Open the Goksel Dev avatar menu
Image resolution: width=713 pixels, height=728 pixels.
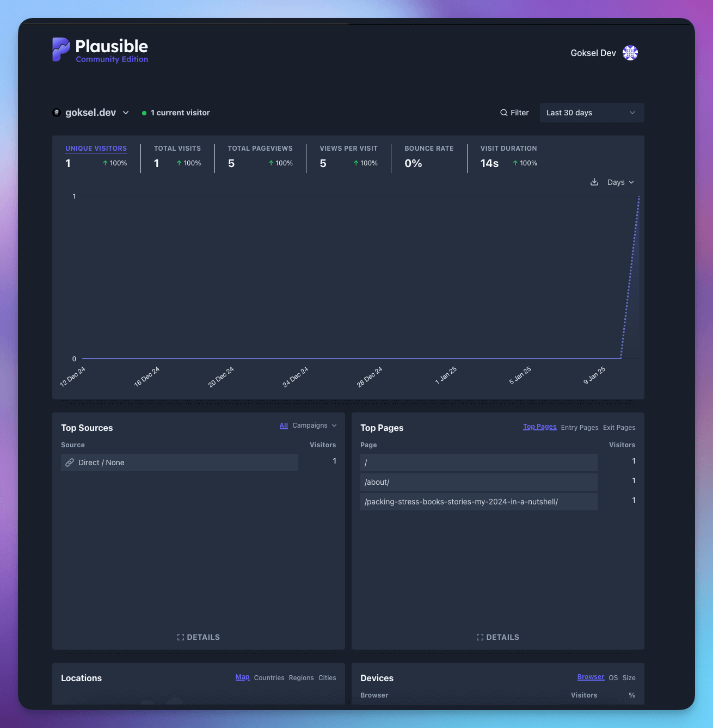[630, 53]
